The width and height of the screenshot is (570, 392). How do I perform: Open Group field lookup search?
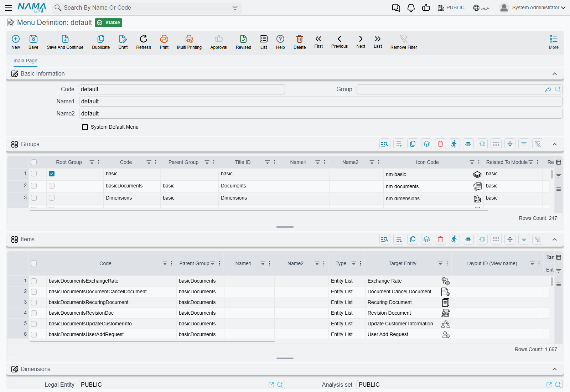[x=558, y=89]
